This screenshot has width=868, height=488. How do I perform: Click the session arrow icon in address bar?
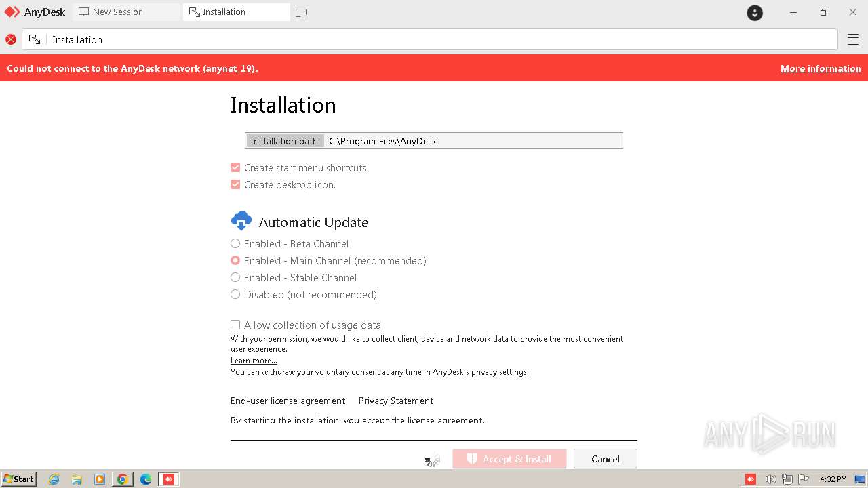(35, 39)
